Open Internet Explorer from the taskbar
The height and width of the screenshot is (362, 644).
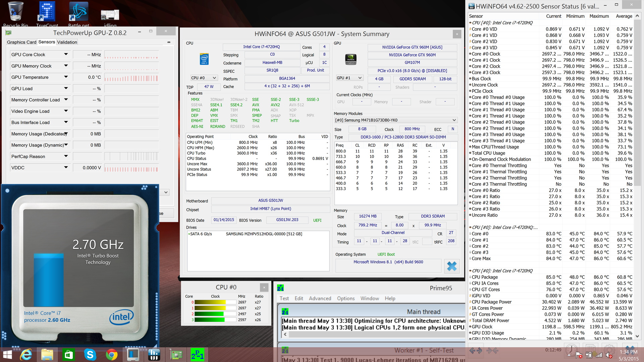(26, 355)
